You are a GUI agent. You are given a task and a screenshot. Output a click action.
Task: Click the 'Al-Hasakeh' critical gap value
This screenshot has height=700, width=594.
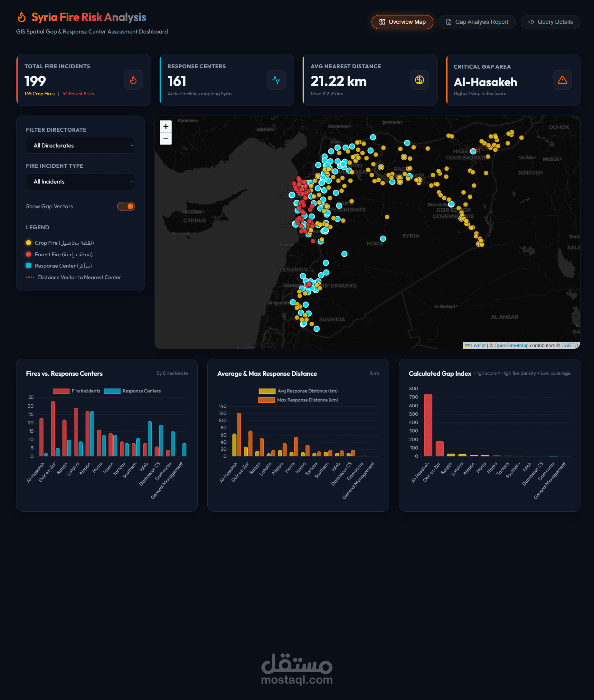tap(485, 82)
